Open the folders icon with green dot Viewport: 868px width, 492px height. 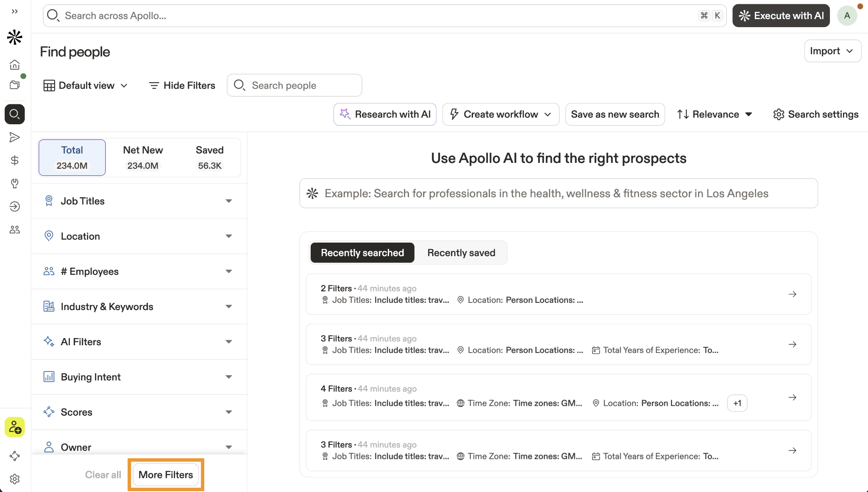(x=15, y=85)
